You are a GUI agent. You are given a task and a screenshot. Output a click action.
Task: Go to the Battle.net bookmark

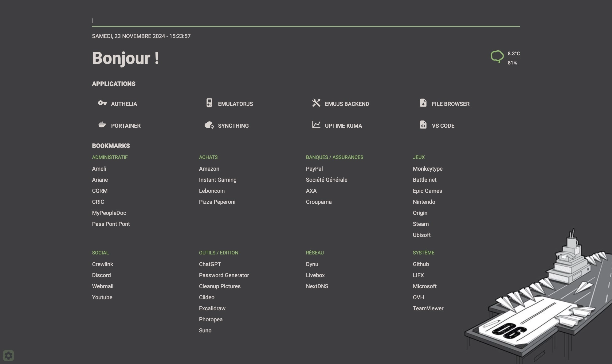[x=425, y=180]
